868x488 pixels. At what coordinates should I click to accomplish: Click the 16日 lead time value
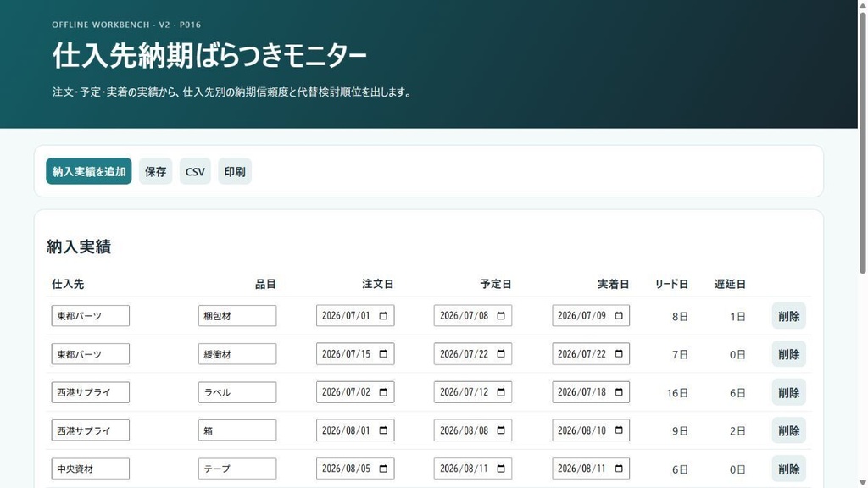point(677,393)
